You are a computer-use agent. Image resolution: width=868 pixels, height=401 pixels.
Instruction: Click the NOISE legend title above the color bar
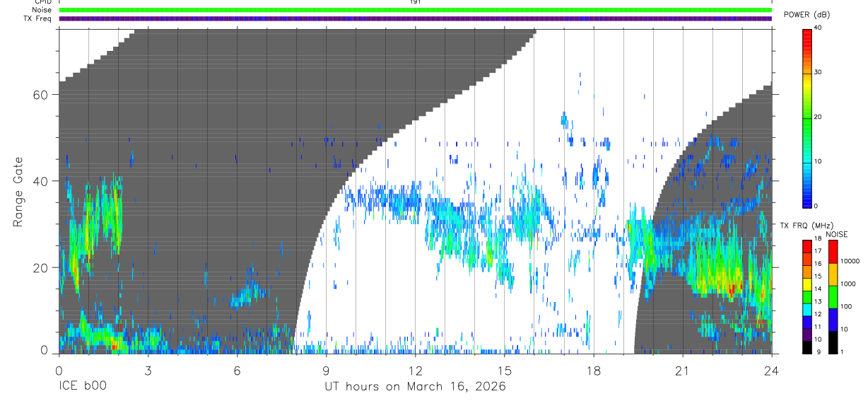[836, 234]
